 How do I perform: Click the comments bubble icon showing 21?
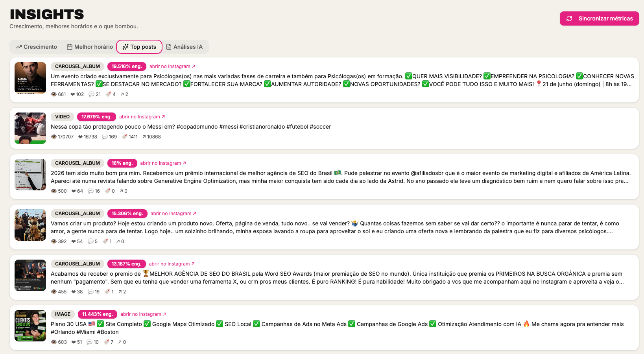[x=91, y=94]
